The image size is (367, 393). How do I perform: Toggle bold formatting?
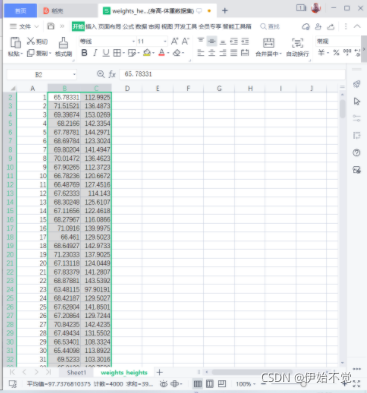[84, 53]
